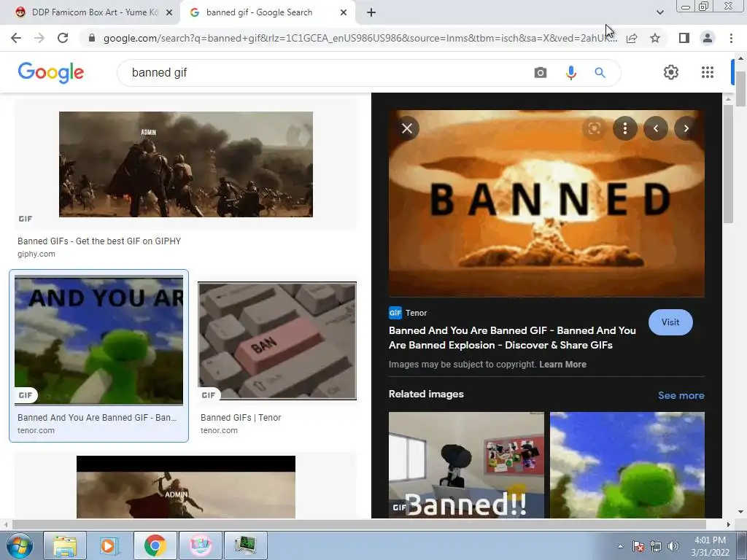Open File Explorer from the taskbar
This screenshot has height=560, width=747.
pyautogui.click(x=65, y=545)
